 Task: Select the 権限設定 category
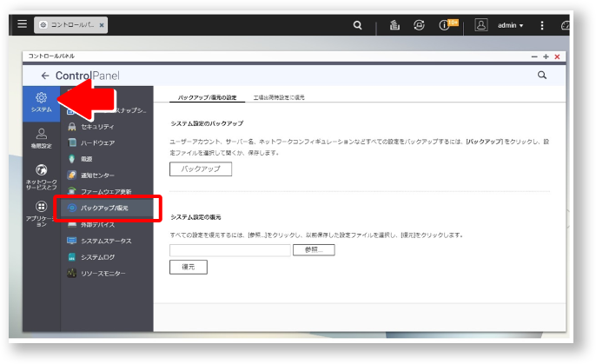coord(42,139)
